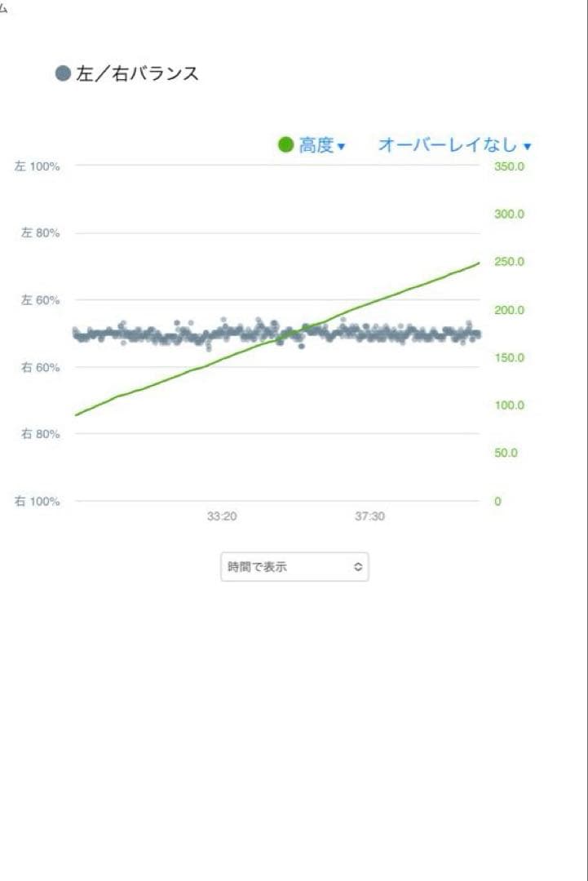Click the 右 100% axis label

click(38, 502)
